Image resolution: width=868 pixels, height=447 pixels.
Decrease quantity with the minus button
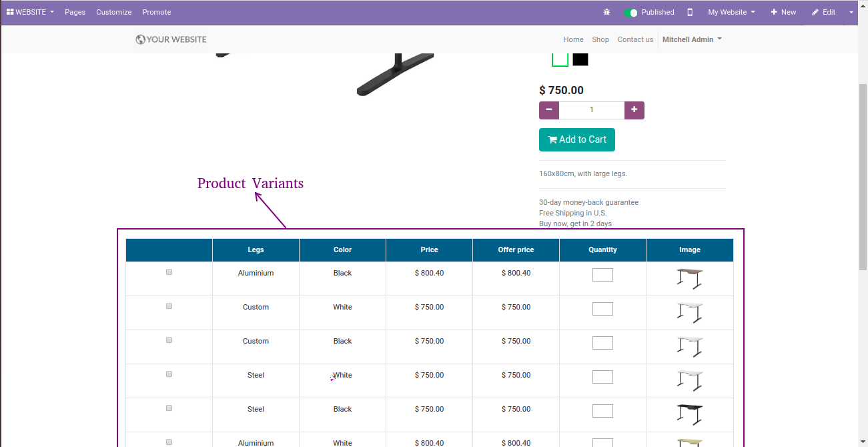(549, 110)
